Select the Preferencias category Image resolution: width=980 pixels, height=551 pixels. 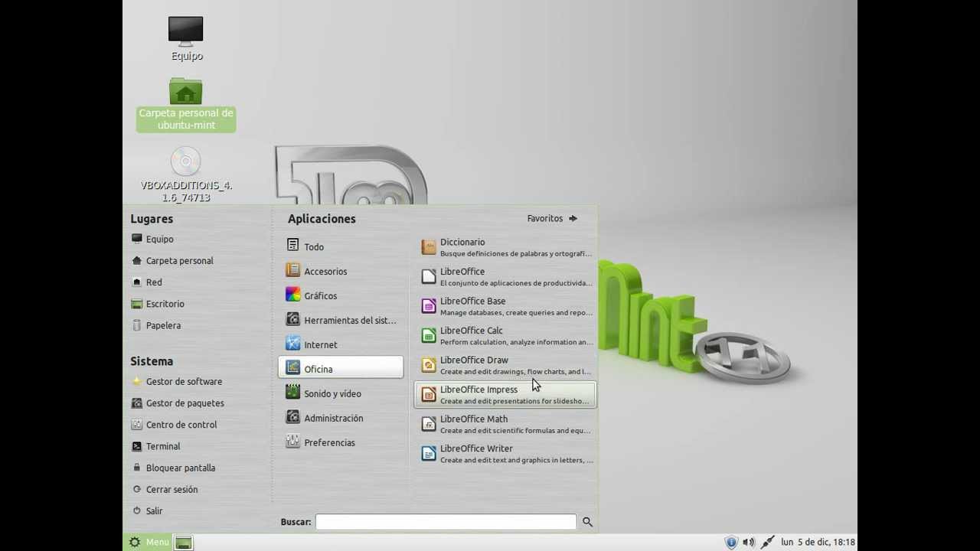(x=341, y=442)
